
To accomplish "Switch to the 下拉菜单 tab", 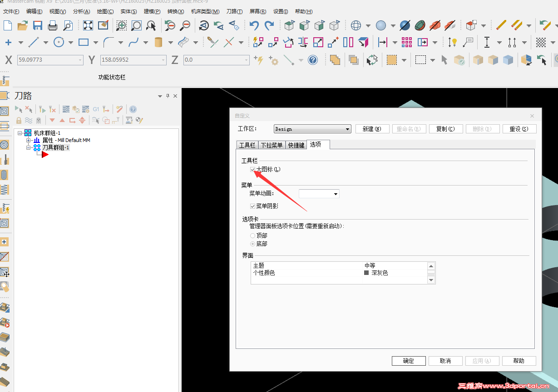I will point(272,145).
